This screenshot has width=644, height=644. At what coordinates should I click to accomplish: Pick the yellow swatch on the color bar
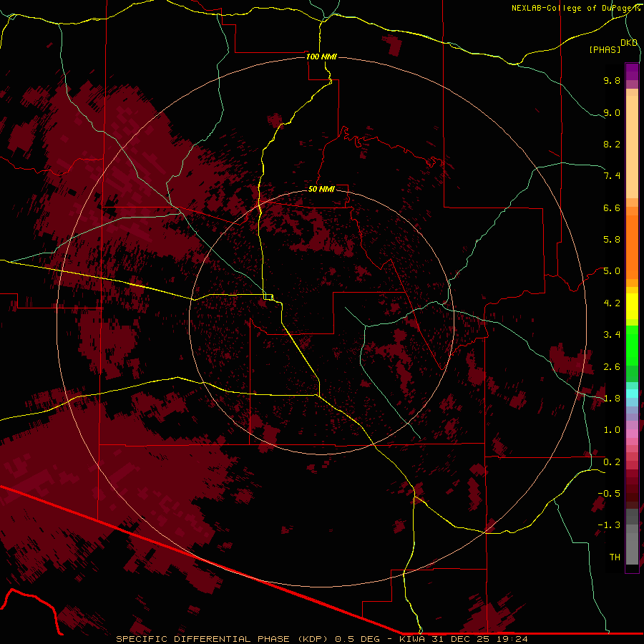[x=632, y=306]
